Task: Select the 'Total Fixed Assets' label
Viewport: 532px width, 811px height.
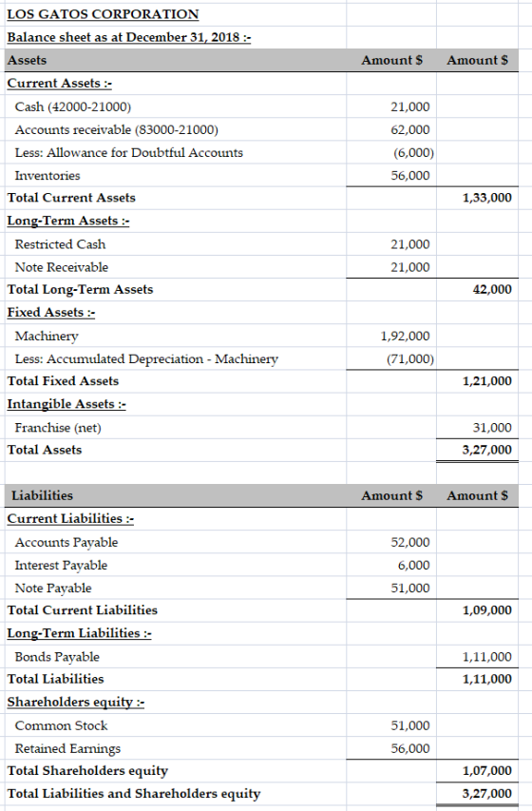Action: [63, 380]
